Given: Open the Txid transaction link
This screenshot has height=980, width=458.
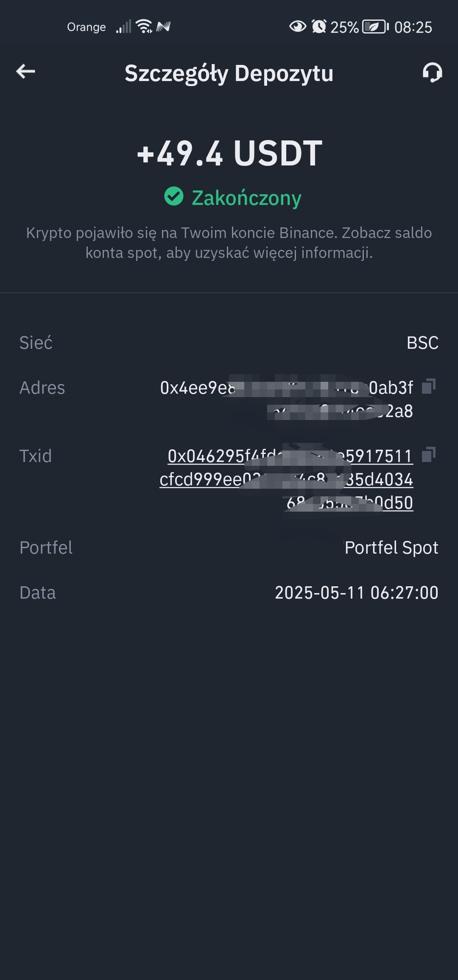Looking at the screenshot, I should (286, 479).
